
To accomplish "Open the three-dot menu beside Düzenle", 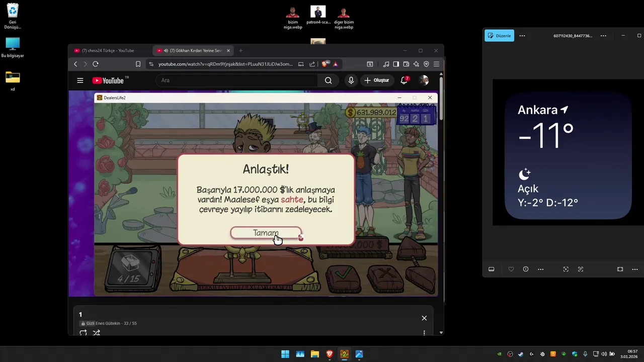I will tap(522, 36).
